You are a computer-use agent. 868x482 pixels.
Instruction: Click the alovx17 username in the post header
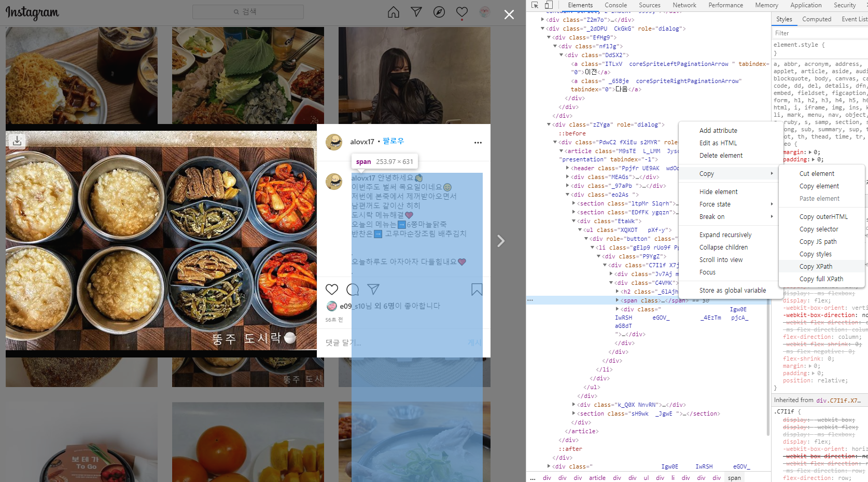[362, 142]
